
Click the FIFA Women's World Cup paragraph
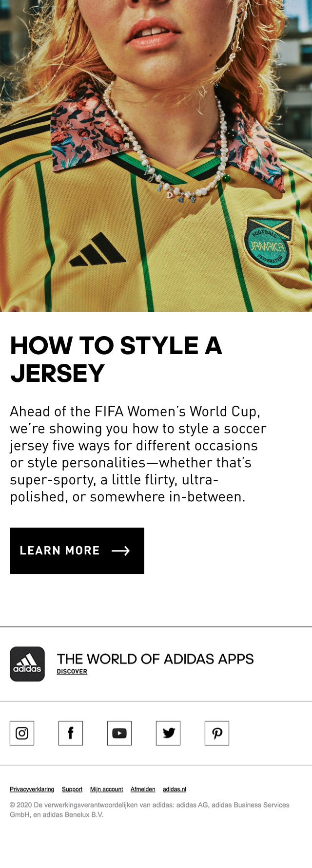coord(138,454)
